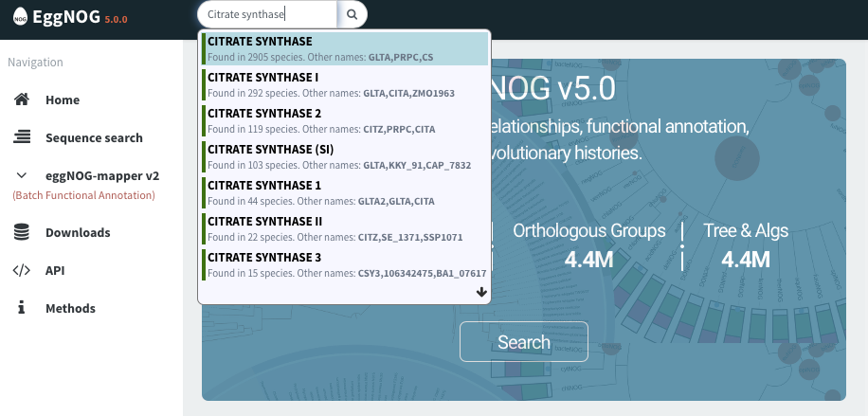Image resolution: width=868 pixels, height=416 pixels.
Task: Select the CITRATE SYNTHASE (SI) suggestion
Action: [x=345, y=156]
